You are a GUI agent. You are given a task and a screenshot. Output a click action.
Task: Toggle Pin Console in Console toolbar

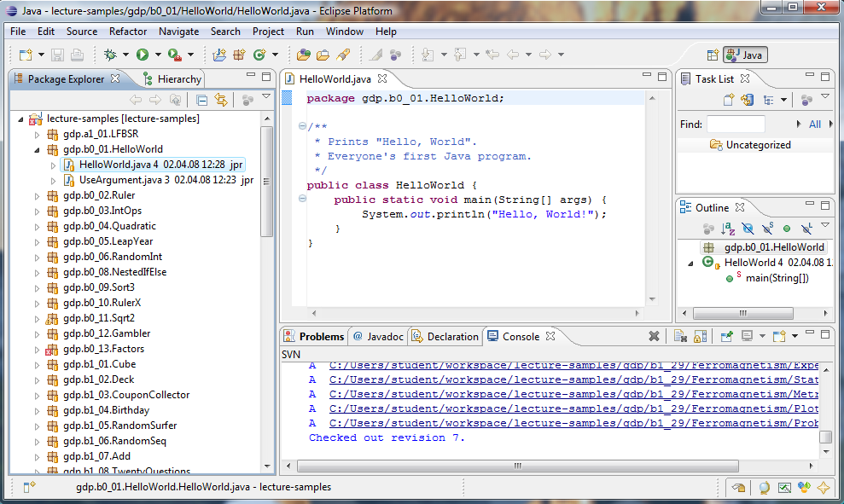point(726,337)
